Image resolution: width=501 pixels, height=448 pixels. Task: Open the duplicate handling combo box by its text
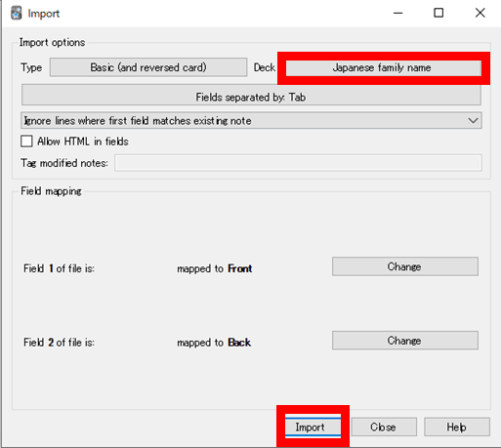click(x=138, y=121)
